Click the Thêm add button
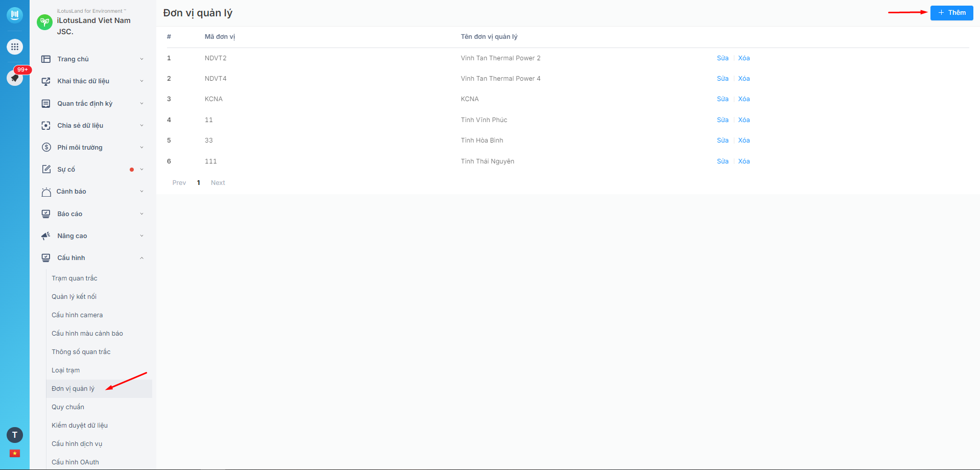Image resolution: width=980 pixels, height=470 pixels. [x=951, y=13]
